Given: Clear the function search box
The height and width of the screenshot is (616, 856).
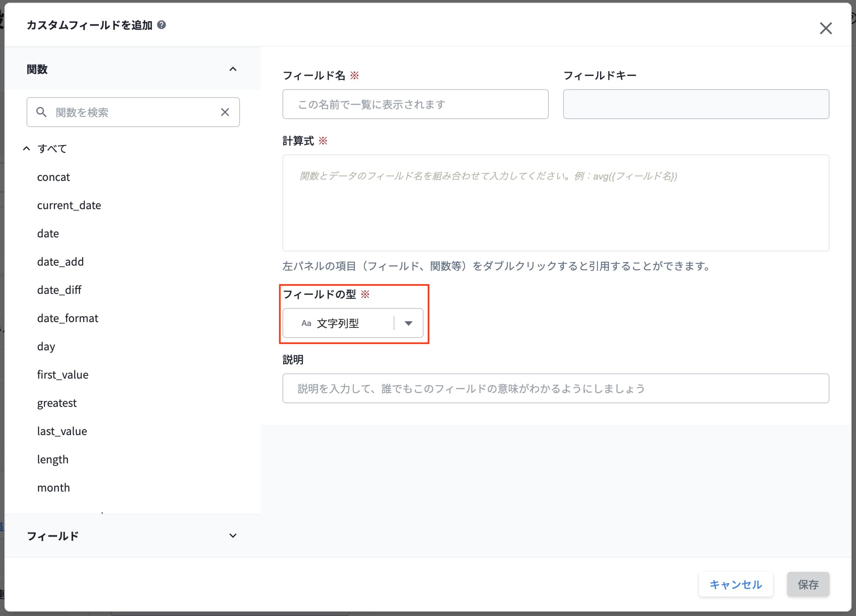Looking at the screenshot, I should tap(225, 112).
